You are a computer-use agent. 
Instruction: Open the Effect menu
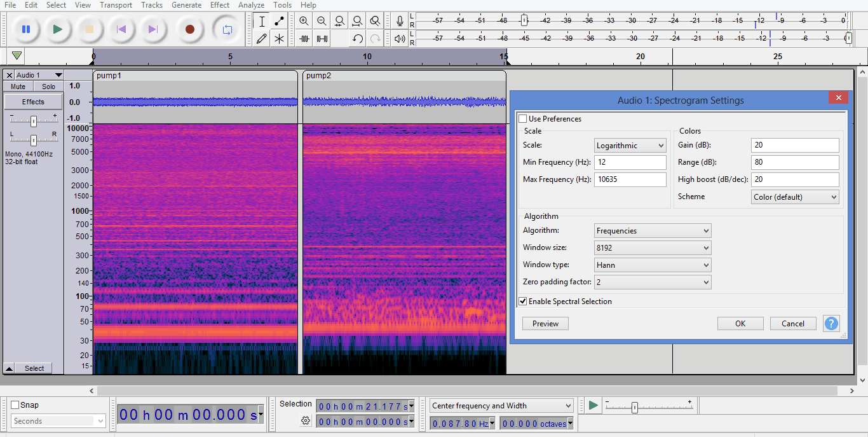[220, 5]
